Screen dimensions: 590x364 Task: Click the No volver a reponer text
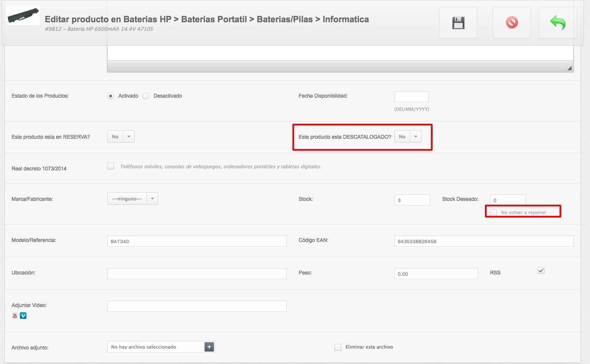click(524, 212)
